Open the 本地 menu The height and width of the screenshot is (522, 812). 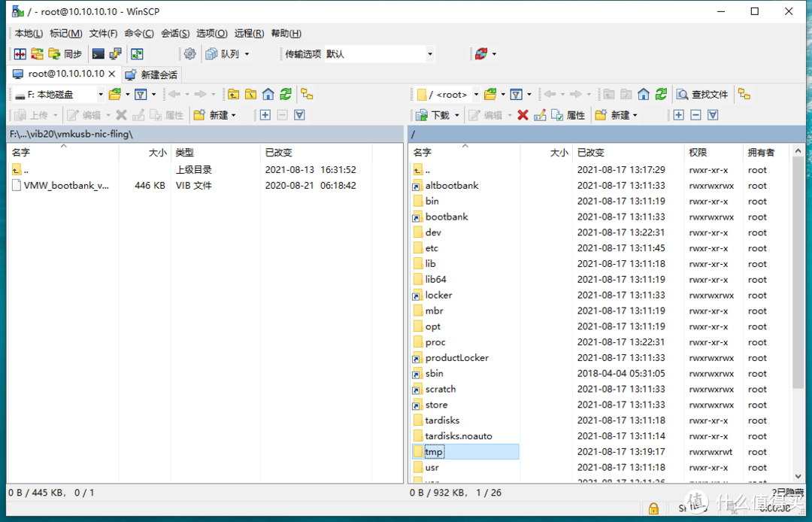point(29,34)
